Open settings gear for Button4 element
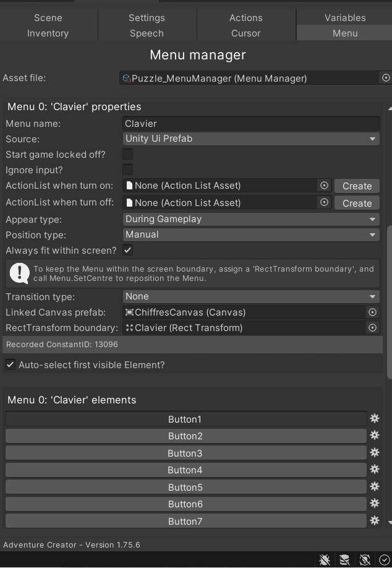Screen dimensions: 392x568 [x=375, y=470]
